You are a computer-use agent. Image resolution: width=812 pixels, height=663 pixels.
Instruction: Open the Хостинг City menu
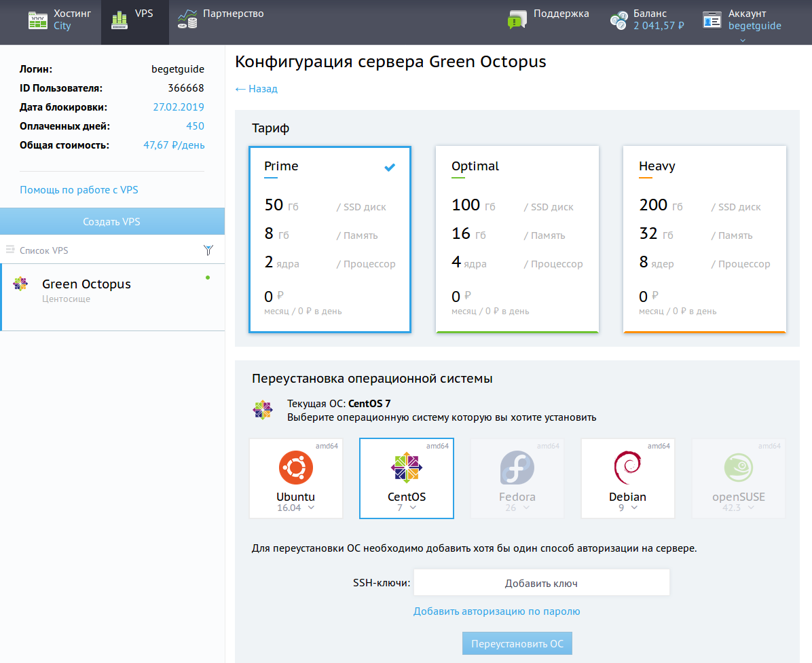click(60, 20)
